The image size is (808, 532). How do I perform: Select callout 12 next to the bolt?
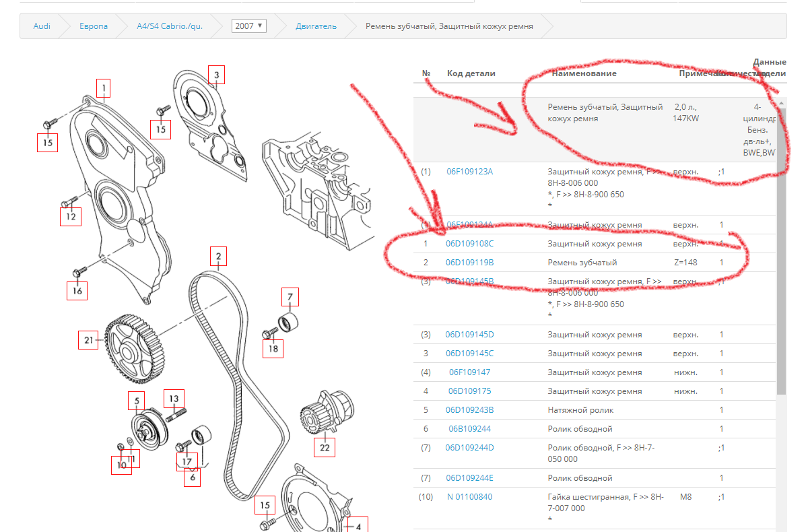pos(70,217)
